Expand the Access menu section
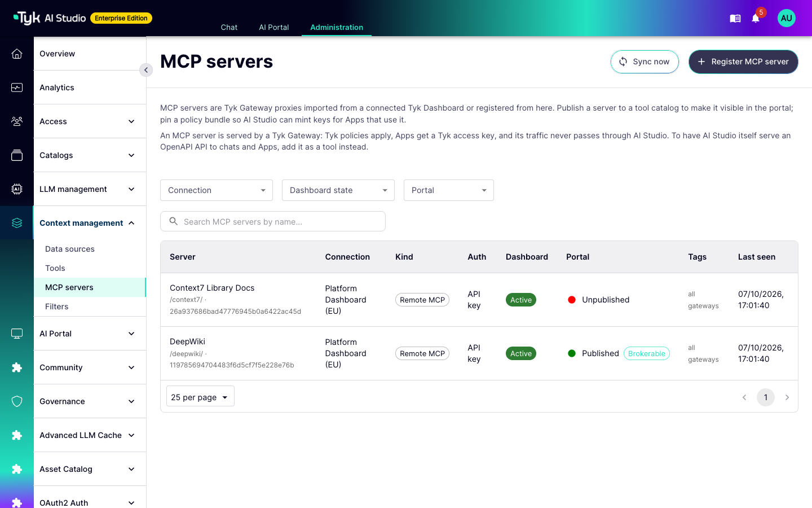 90,121
